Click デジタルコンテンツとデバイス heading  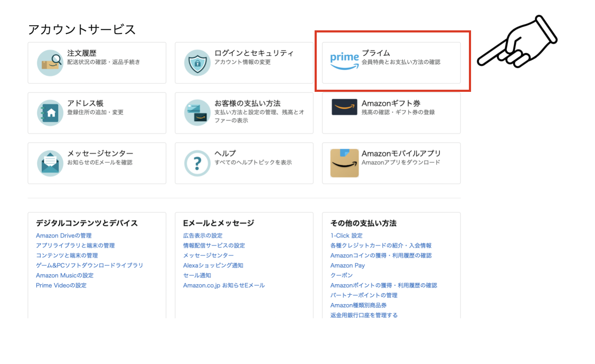pos(87,223)
